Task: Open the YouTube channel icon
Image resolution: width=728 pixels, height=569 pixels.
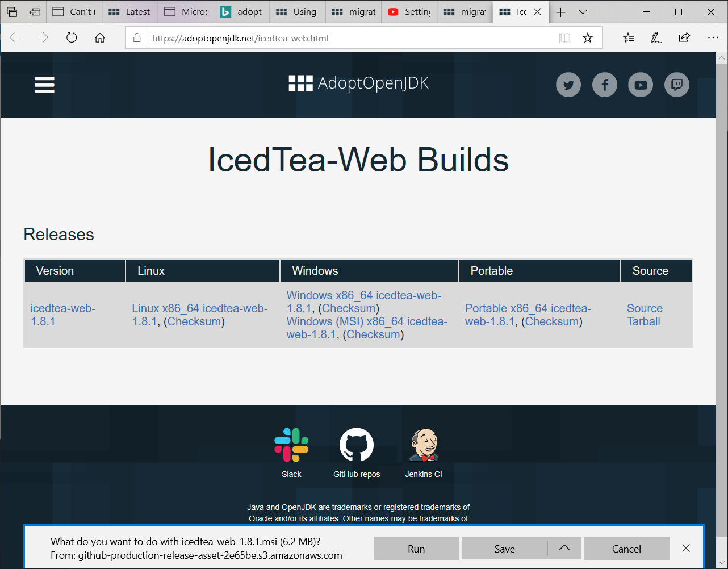Action: (641, 85)
